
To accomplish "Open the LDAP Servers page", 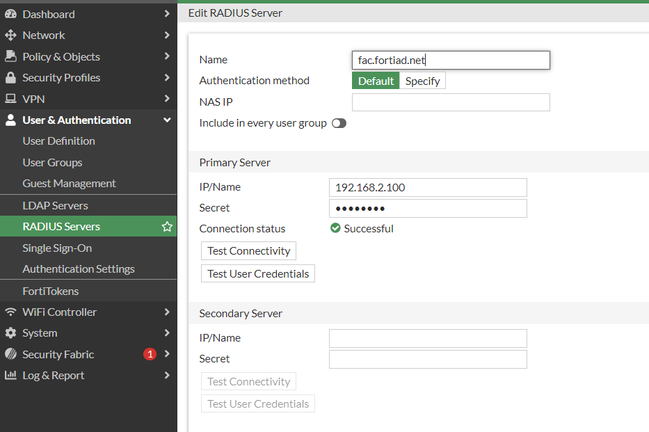I will tap(55, 206).
